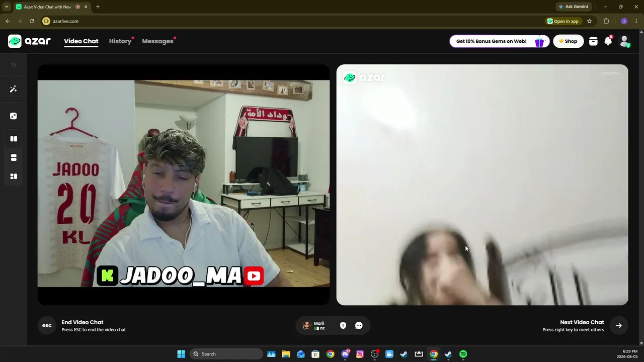644x362 pixels.
Task: Click the browser back arrow
Action: coord(8,21)
